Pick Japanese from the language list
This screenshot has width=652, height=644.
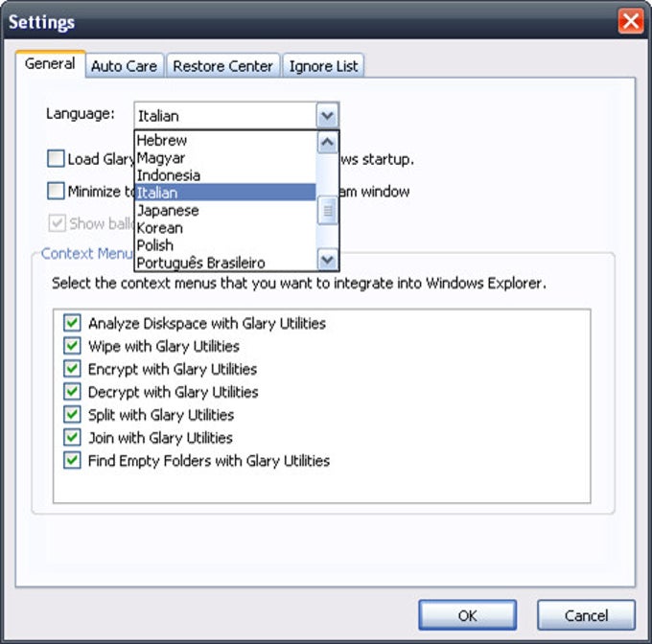tap(225, 210)
